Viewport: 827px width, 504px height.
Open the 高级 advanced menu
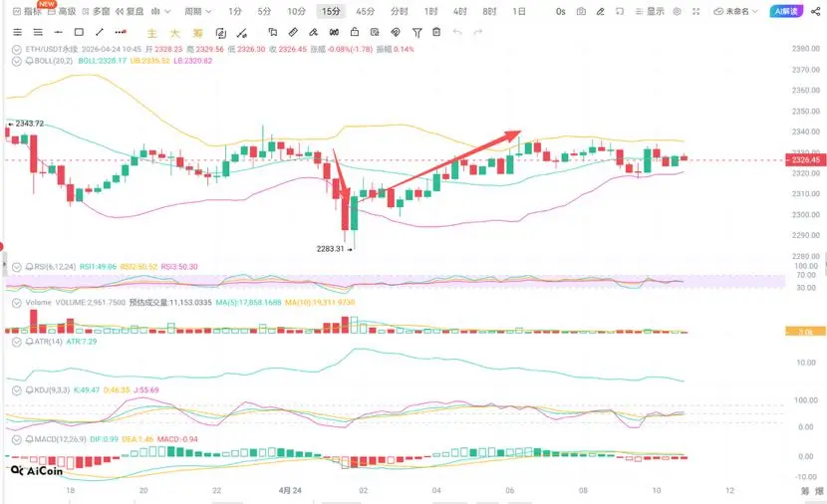62,11
